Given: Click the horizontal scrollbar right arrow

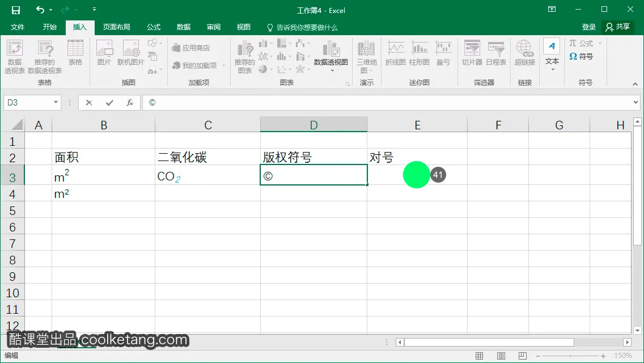Looking at the screenshot, I should pyautogui.click(x=627, y=342).
